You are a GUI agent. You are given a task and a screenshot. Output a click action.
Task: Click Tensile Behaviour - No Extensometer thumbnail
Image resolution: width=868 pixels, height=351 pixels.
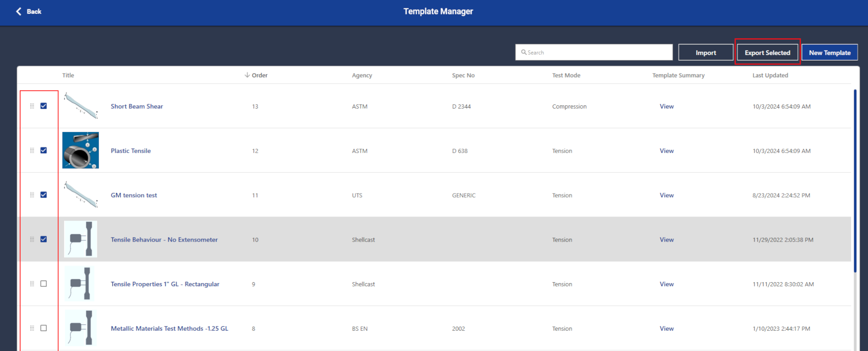click(x=81, y=239)
